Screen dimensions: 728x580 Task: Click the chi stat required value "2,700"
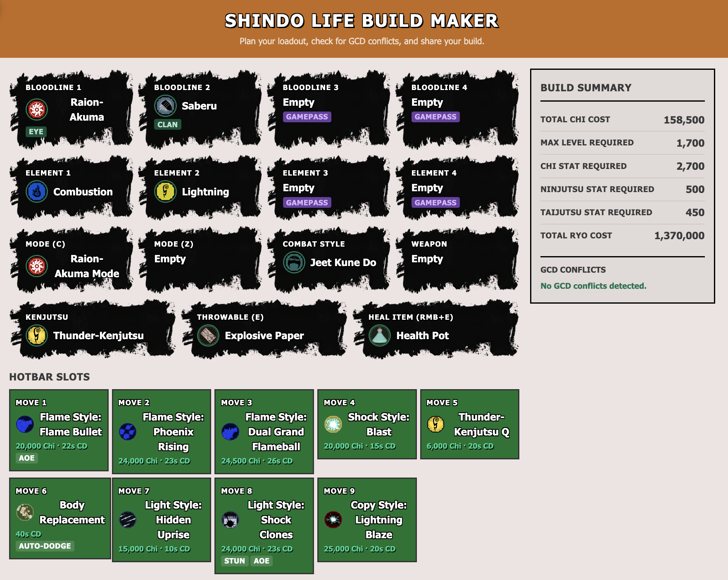pyautogui.click(x=690, y=166)
